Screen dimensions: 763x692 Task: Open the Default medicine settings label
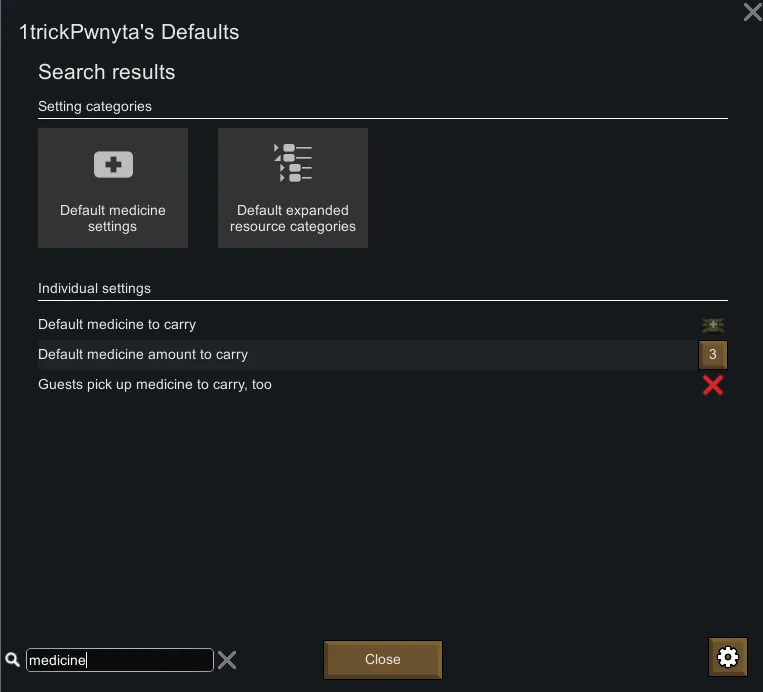(113, 218)
